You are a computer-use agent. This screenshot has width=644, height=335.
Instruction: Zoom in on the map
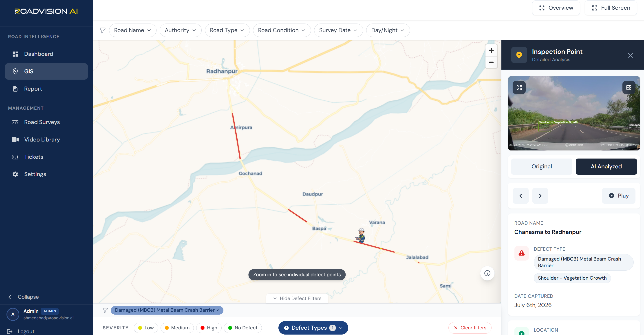coord(491,50)
